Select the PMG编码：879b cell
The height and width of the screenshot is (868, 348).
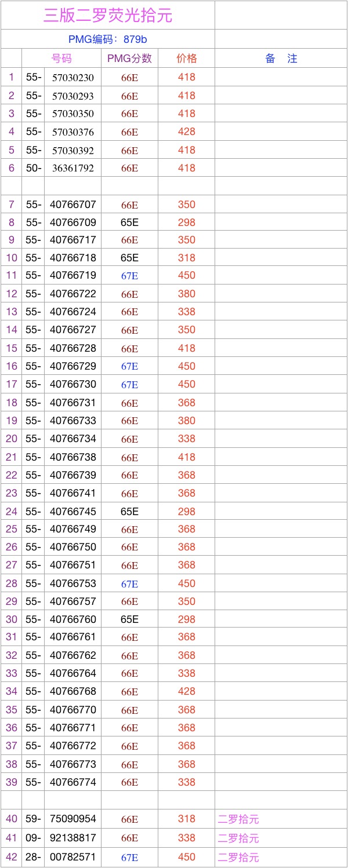(108, 39)
